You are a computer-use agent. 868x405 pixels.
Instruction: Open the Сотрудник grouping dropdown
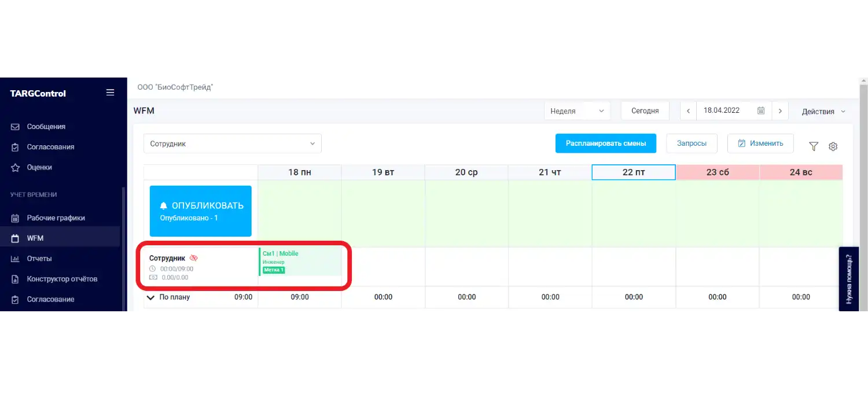233,143
